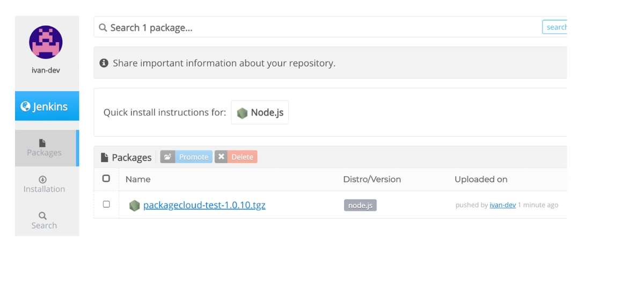Click the Promote button

pos(186,157)
